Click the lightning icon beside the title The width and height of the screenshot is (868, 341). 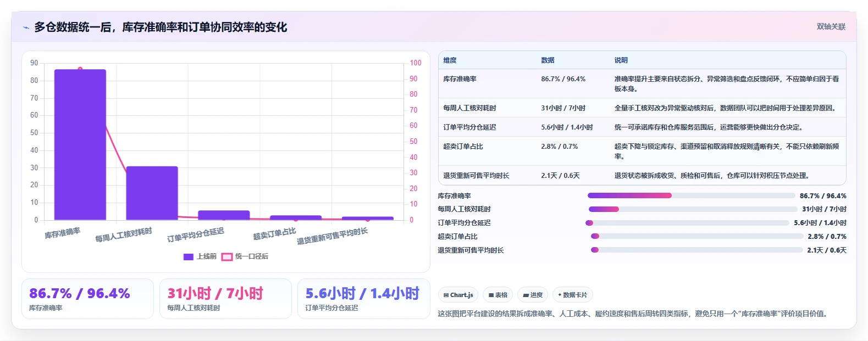(x=26, y=27)
